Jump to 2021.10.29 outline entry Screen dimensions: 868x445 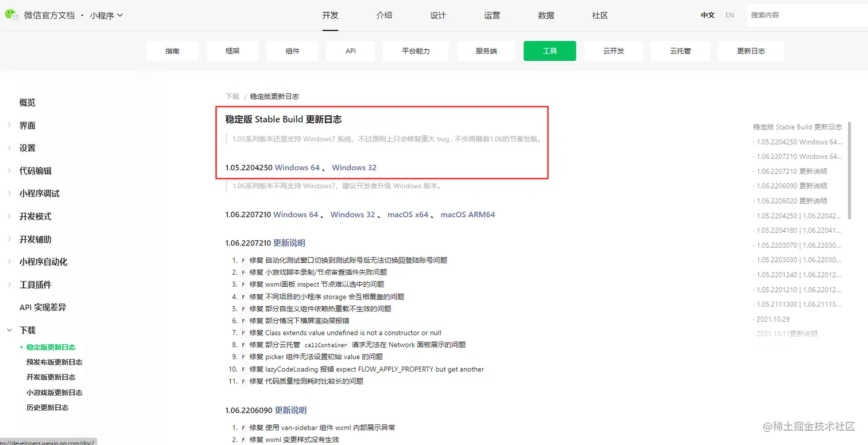pyautogui.click(x=773, y=319)
